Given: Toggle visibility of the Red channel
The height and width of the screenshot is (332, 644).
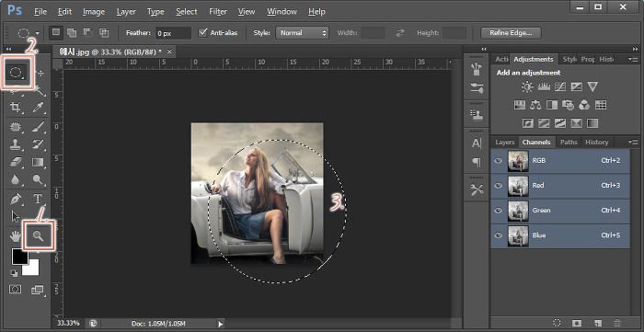Looking at the screenshot, I should pos(499,186).
